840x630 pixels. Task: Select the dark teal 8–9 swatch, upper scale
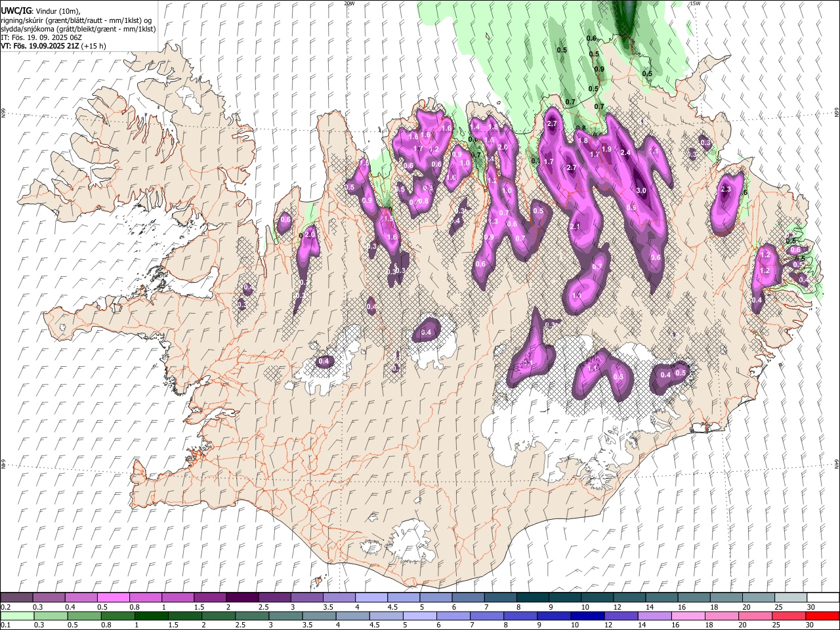point(533,598)
